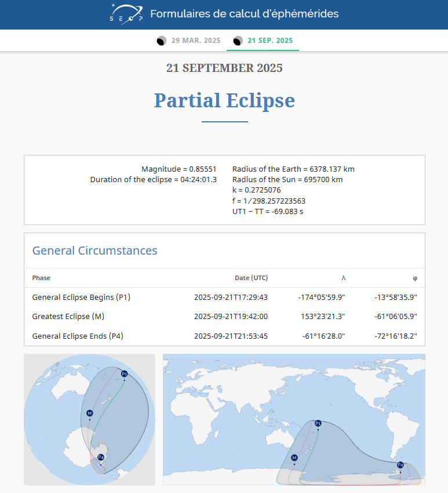The height and width of the screenshot is (493, 448).
Task: Select the P1 marker on the globe map
Action: coord(124,374)
